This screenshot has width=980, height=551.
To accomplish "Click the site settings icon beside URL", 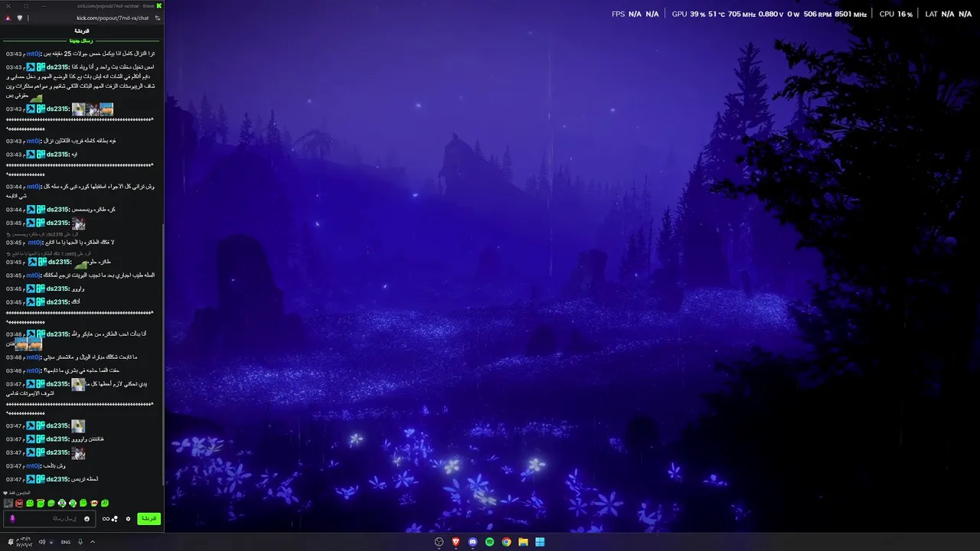I will (x=158, y=18).
